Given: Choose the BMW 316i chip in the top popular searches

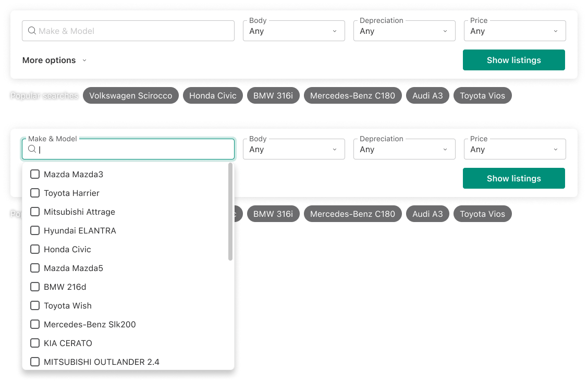Looking at the screenshot, I should [273, 95].
